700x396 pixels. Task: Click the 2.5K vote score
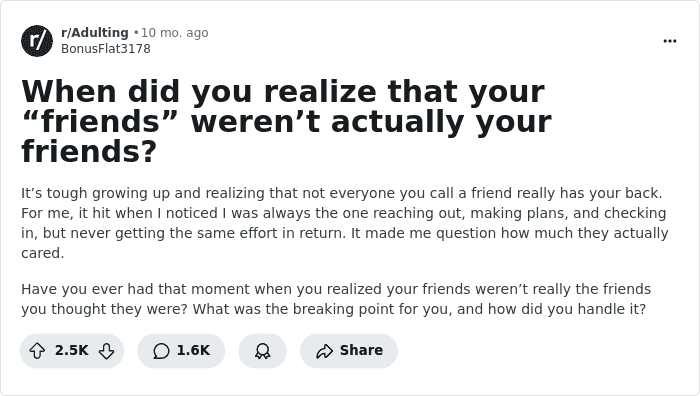pyautogui.click(x=71, y=350)
